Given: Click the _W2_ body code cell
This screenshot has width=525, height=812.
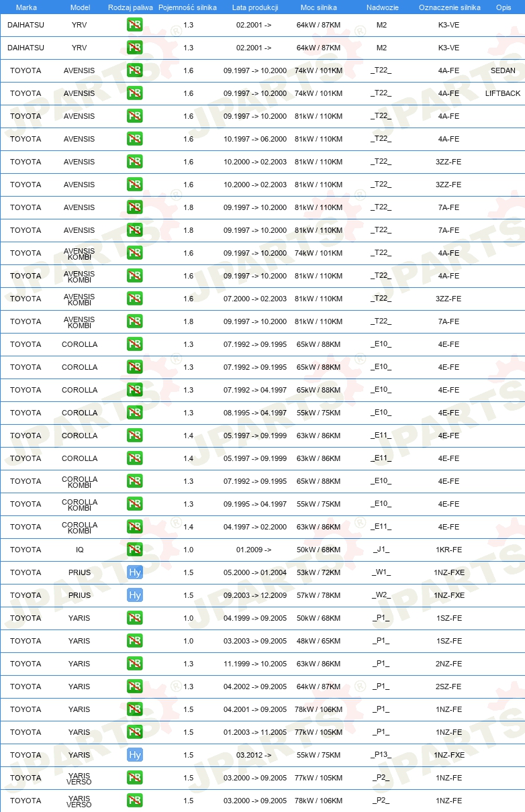Looking at the screenshot, I should click(x=381, y=595).
